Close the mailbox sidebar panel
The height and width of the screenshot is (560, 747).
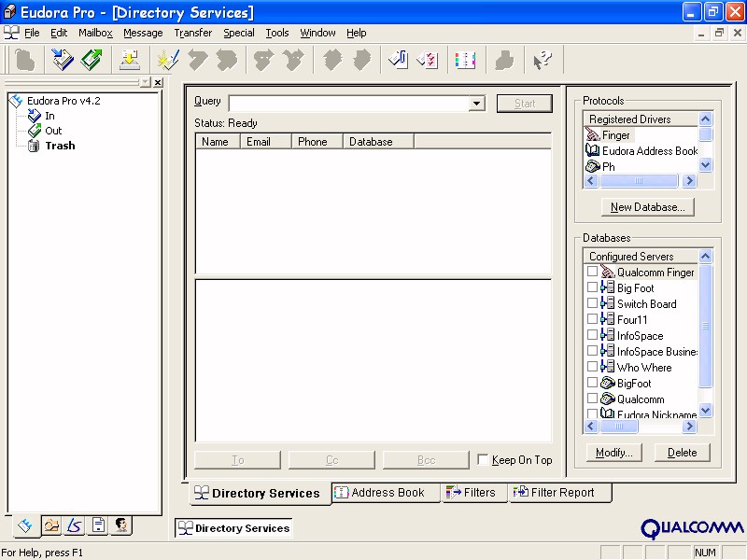pyautogui.click(x=158, y=82)
